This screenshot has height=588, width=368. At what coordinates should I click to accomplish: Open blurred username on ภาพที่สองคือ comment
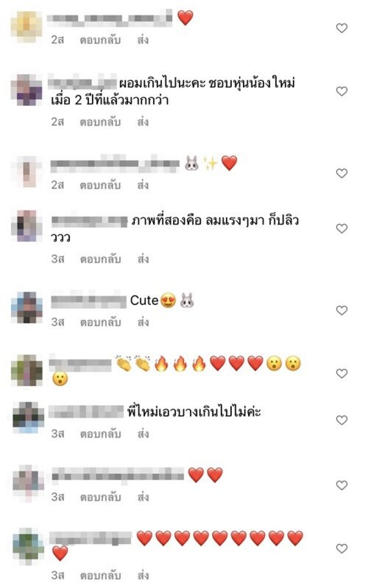point(89,221)
